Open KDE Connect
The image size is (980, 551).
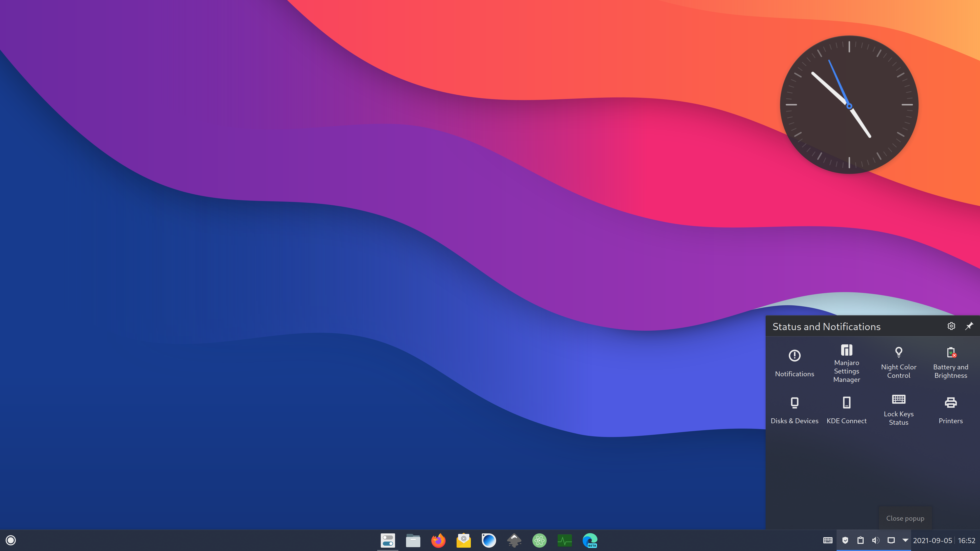tap(847, 410)
